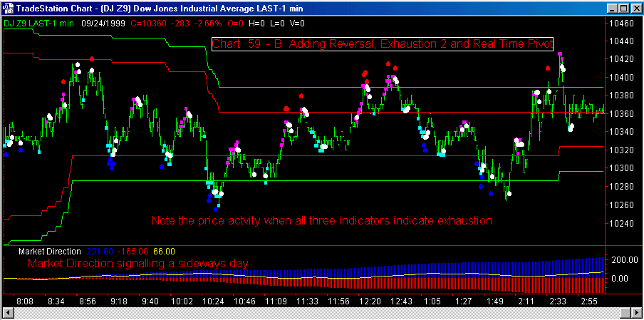The width and height of the screenshot is (644, 320).
Task: Click the 10320 price axis label
Action: click(x=622, y=150)
